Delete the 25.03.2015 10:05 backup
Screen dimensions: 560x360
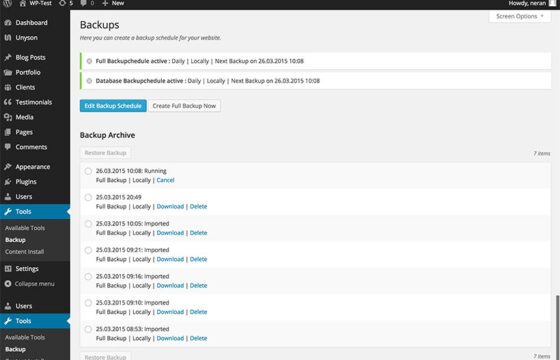[x=199, y=233]
